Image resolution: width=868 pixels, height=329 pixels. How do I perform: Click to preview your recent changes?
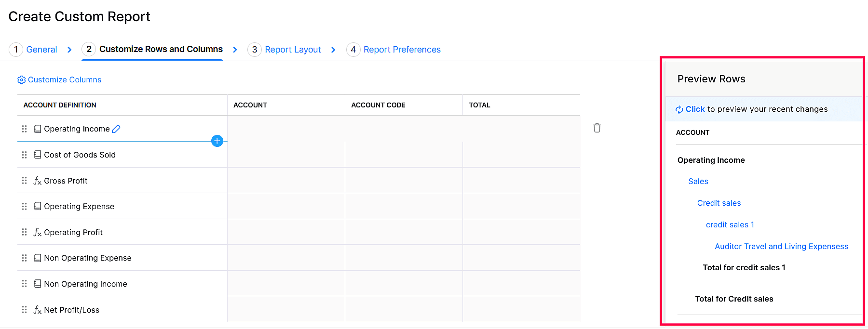[x=695, y=109]
